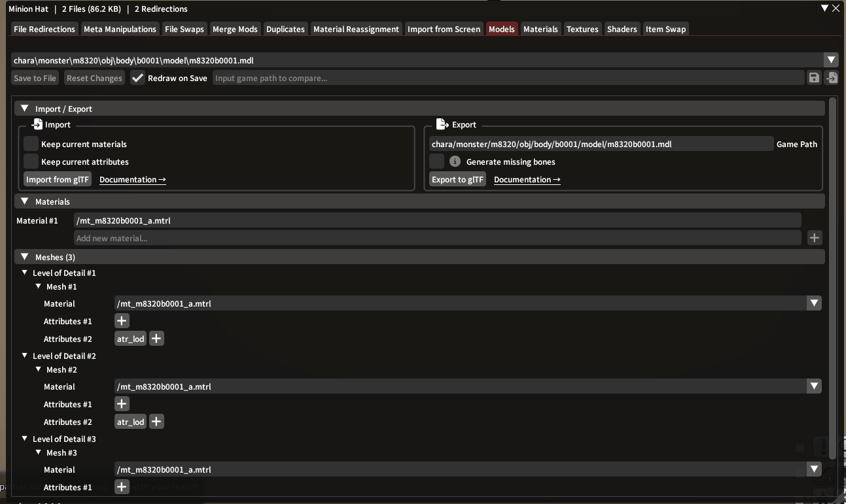Click the Save to File button
Image resolution: width=846 pixels, height=504 pixels.
pyautogui.click(x=35, y=78)
